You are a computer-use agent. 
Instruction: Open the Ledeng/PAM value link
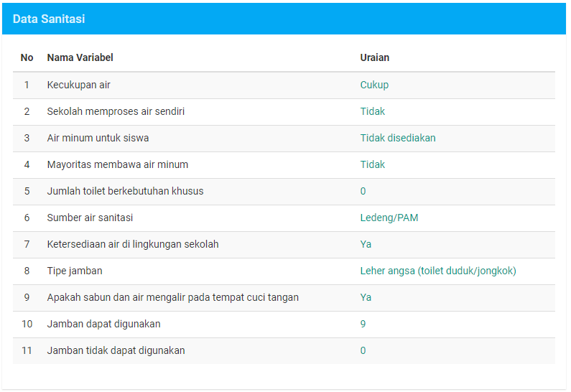pyautogui.click(x=389, y=218)
